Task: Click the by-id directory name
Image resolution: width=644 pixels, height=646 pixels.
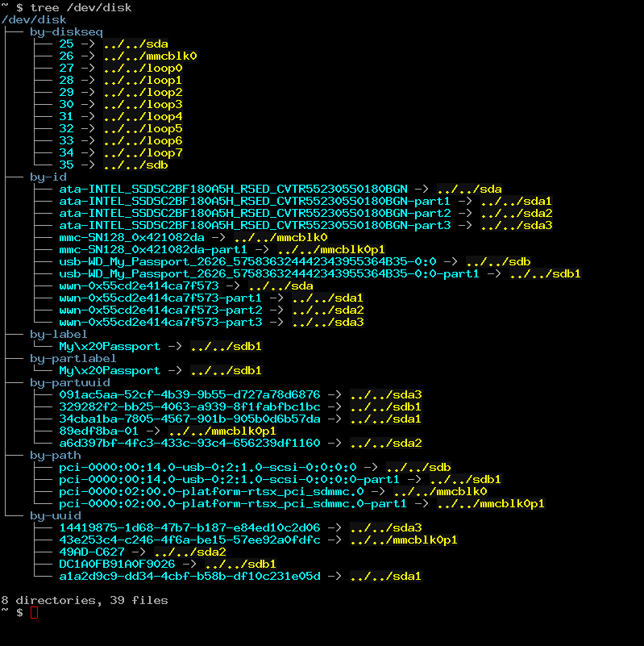Action: pyautogui.click(x=48, y=177)
